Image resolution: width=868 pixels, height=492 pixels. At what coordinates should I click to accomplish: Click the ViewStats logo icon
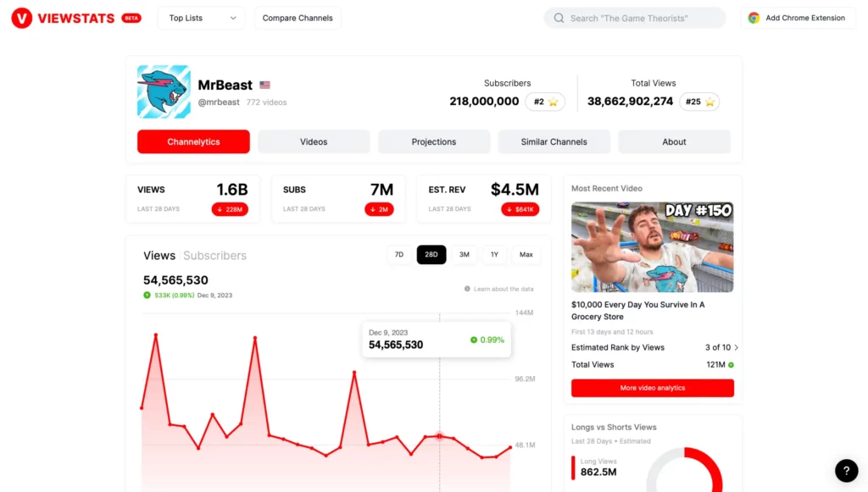click(21, 19)
